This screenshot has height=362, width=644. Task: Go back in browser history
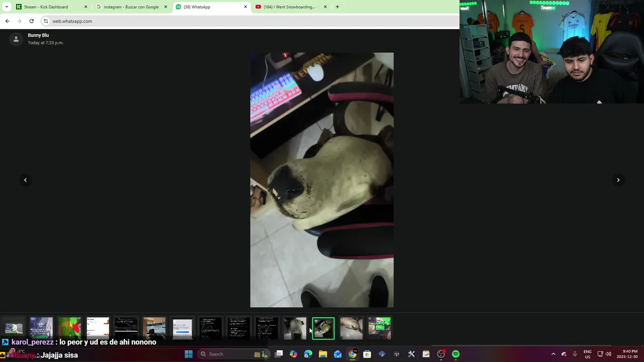click(7, 21)
